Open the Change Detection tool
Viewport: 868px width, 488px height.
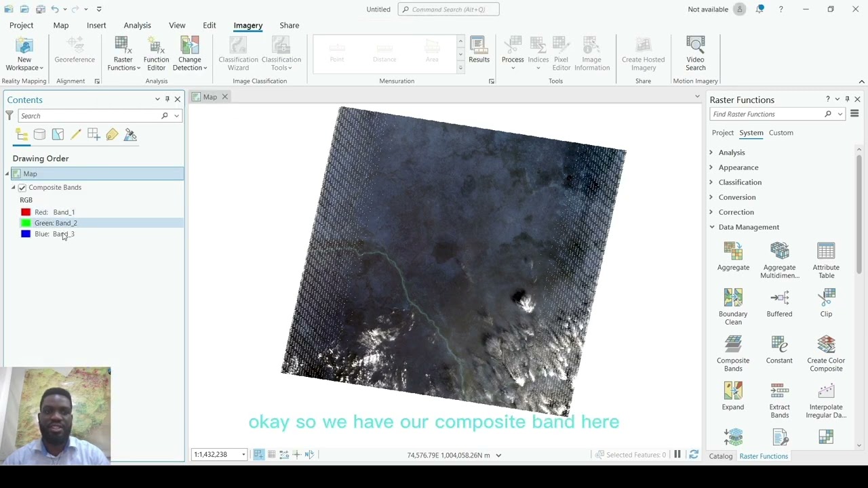tap(190, 54)
